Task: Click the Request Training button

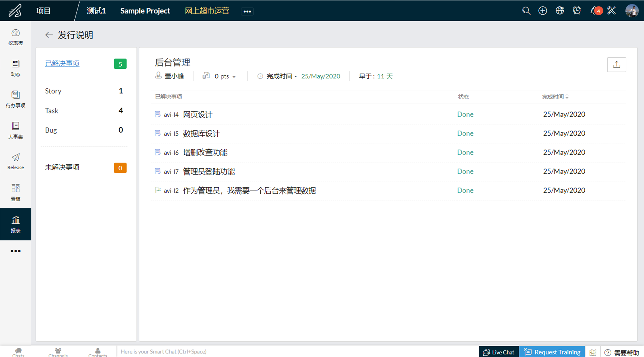Action: [x=552, y=352]
